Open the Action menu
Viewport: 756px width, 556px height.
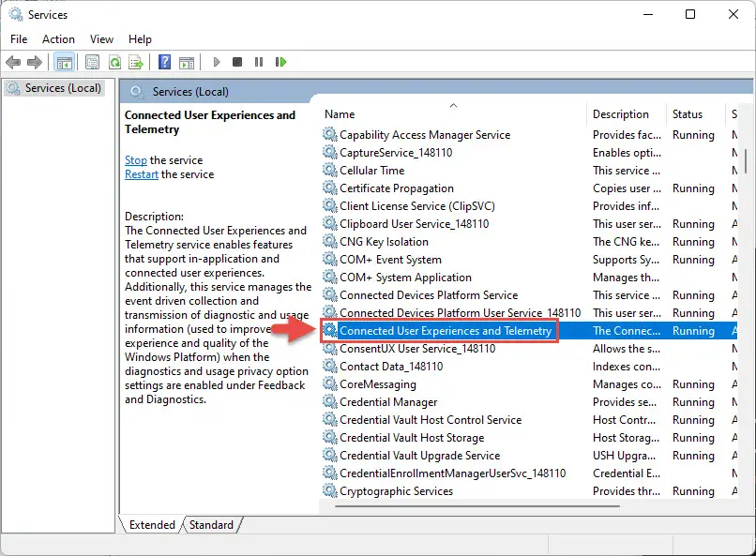click(x=58, y=39)
